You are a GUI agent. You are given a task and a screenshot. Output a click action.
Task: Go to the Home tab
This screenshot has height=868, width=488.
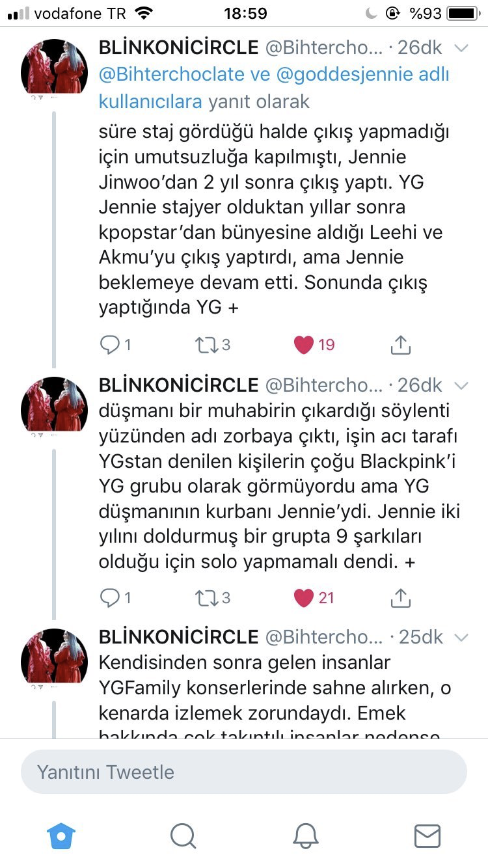(61, 835)
